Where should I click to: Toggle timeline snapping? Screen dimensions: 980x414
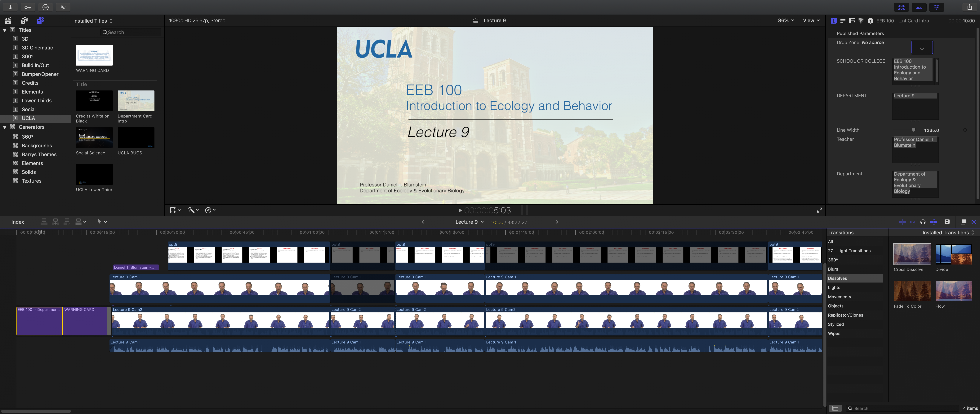(933, 222)
